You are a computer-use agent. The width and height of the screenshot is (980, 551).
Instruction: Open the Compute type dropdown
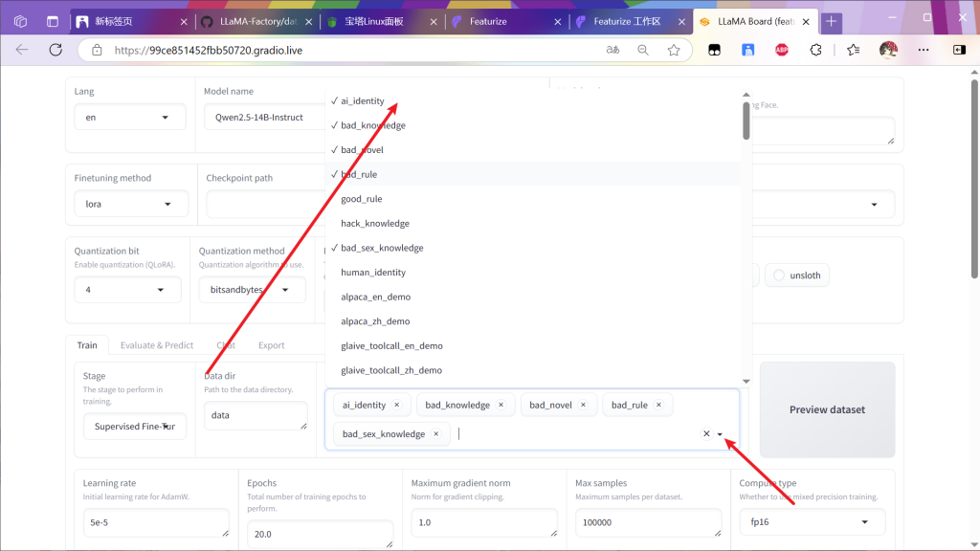coord(812,521)
